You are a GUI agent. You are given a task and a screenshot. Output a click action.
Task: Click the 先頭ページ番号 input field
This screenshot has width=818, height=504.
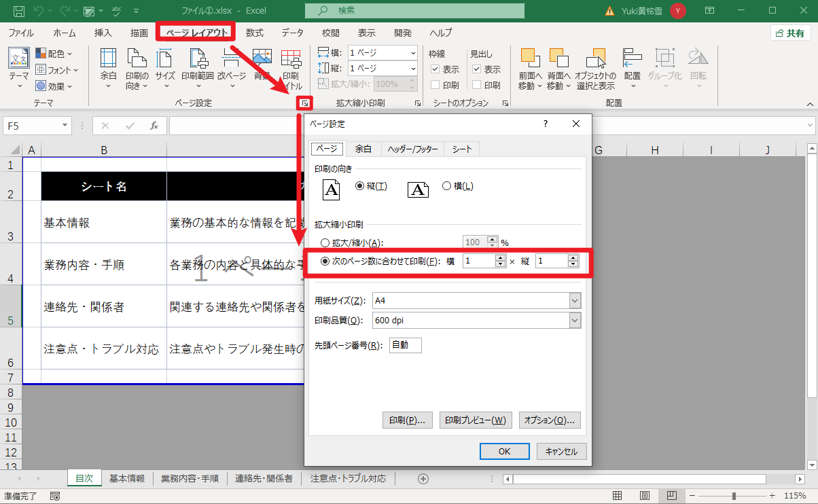coord(406,345)
